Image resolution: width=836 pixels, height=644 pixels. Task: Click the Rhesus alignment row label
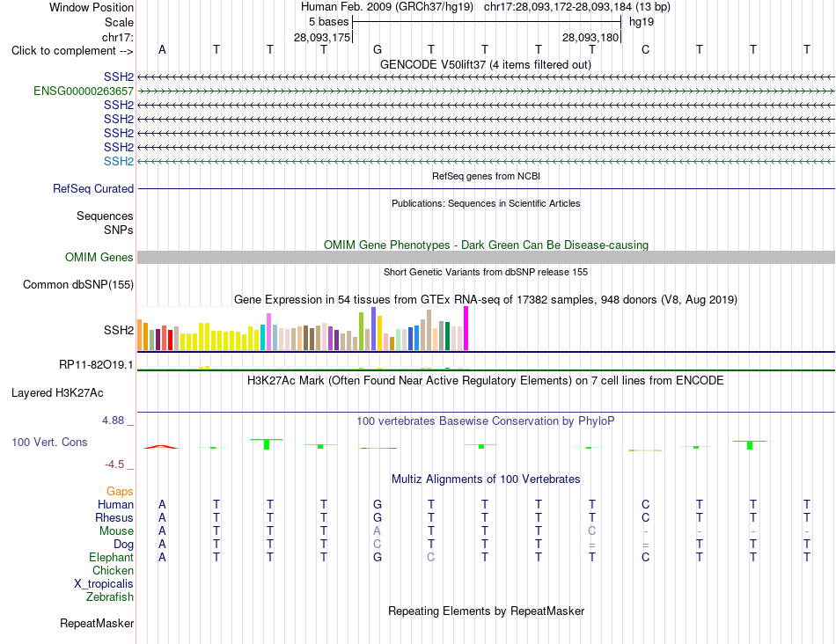click(x=114, y=517)
